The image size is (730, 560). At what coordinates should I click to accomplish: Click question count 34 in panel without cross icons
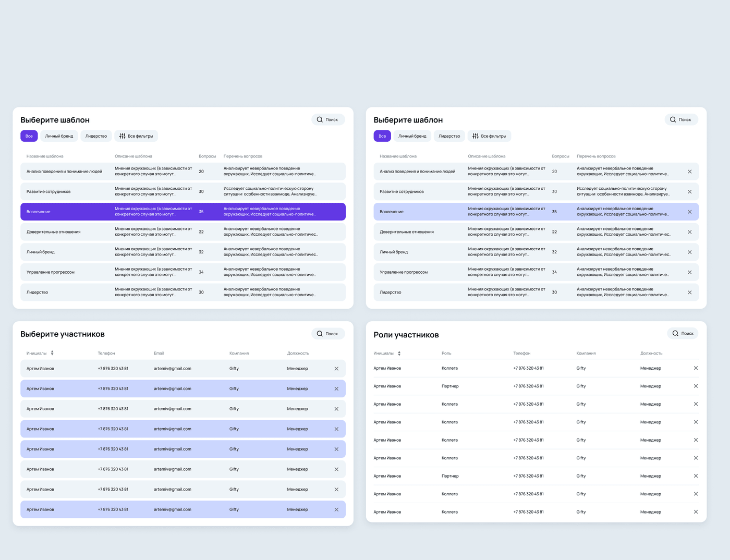[201, 272]
